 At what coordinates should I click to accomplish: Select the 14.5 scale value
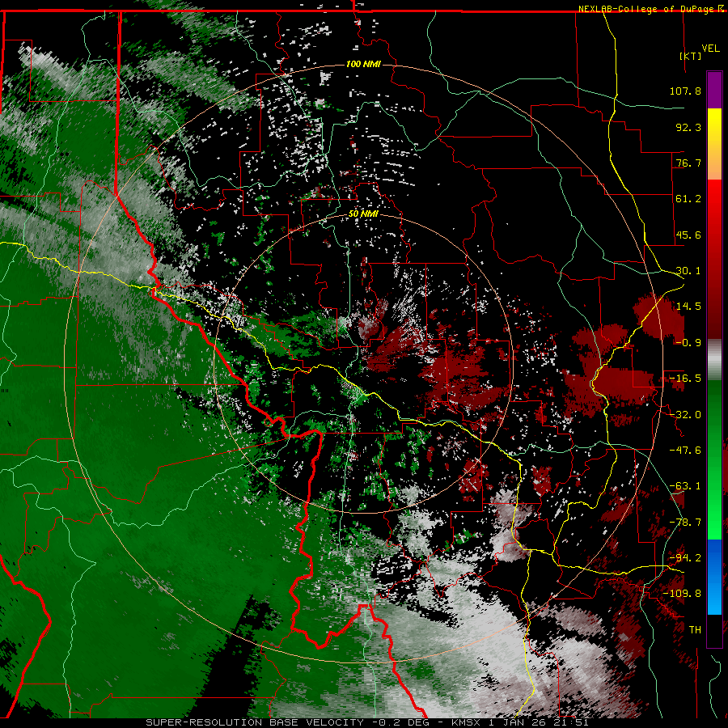click(688, 307)
